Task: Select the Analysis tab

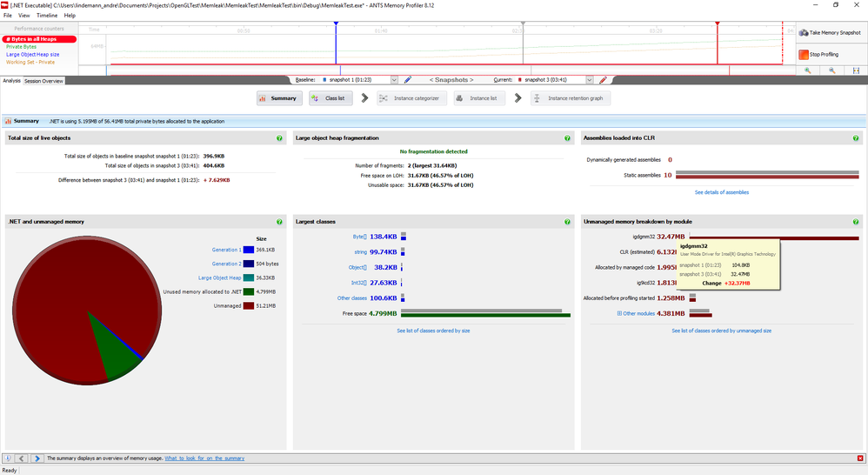Action: 11,81
